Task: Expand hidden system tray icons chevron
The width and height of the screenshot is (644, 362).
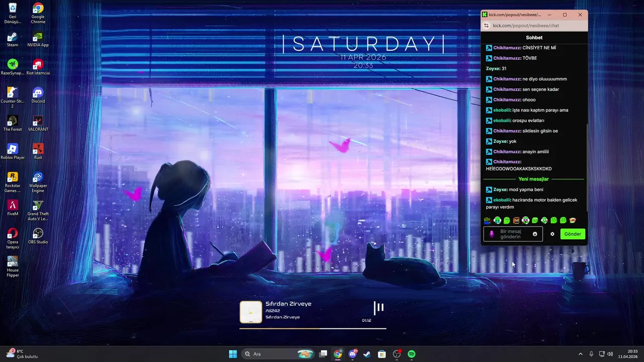Action: (580, 354)
